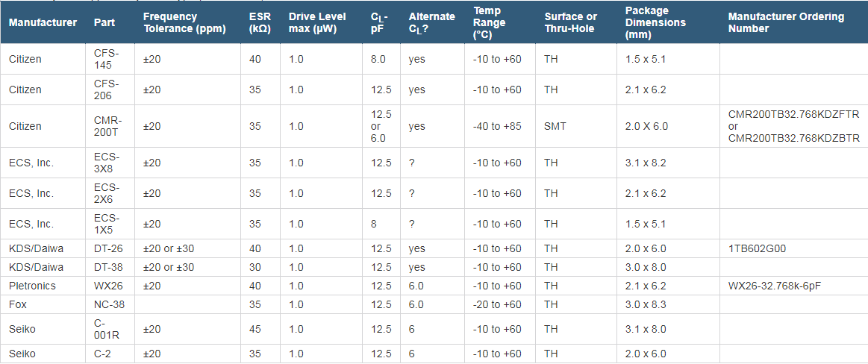Select the DT-26 part cell
This screenshot has width=868, height=364.
pos(107,248)
